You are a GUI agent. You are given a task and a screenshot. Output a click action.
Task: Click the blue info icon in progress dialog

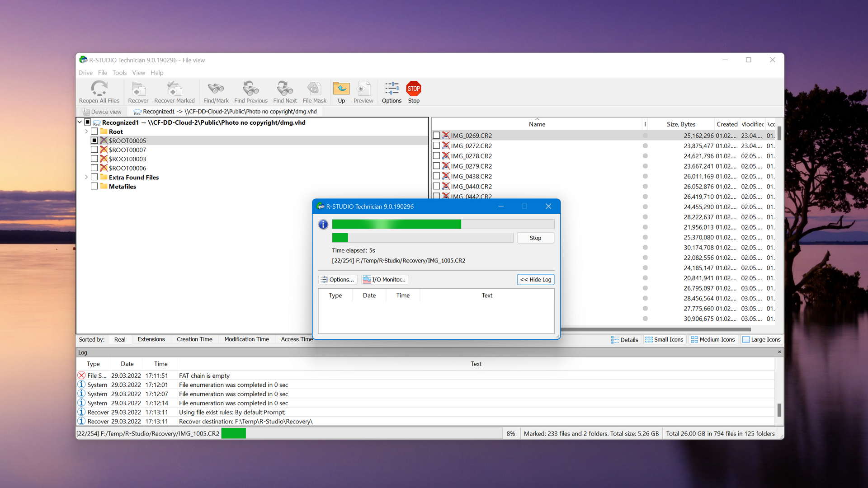[323, 224]
